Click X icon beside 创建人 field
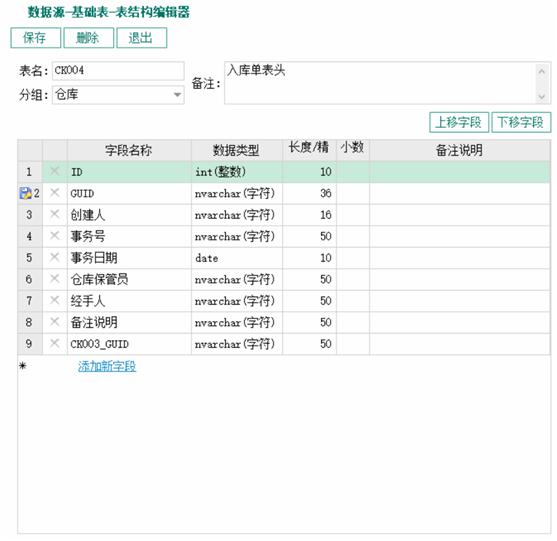Image resolution: width=557 pixels, height=541 pixels. click(54, 214)
